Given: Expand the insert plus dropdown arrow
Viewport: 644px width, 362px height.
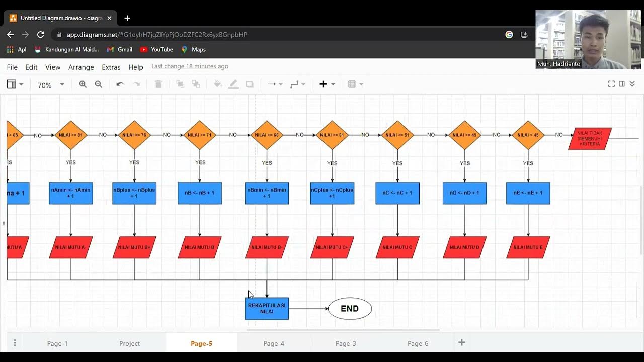Looking at the screenshot, I should coord(333,84).
